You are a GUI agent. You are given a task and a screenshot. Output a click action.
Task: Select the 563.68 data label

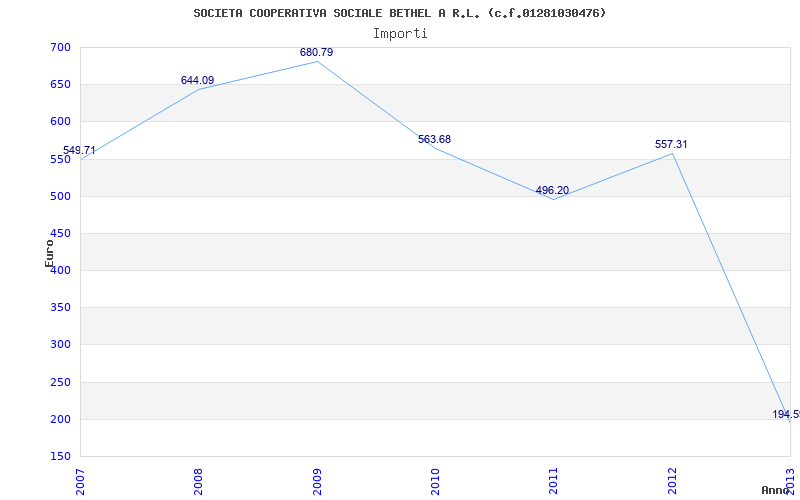(x=434, y=139)
